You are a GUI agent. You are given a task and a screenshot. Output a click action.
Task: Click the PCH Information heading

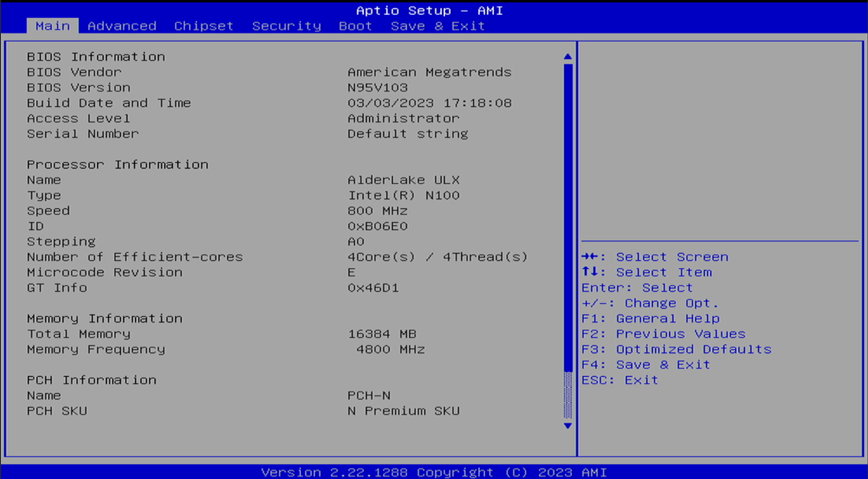point(92,380)
